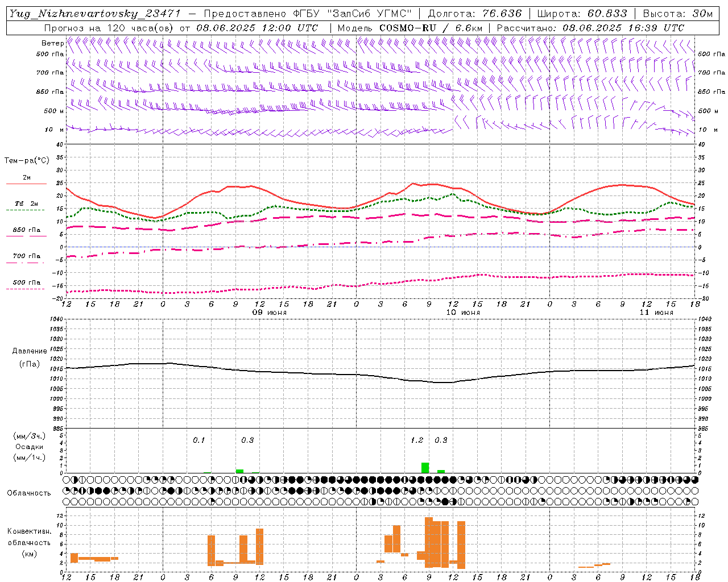Click the 0.1 precipitation amount value

pos(198,440)
